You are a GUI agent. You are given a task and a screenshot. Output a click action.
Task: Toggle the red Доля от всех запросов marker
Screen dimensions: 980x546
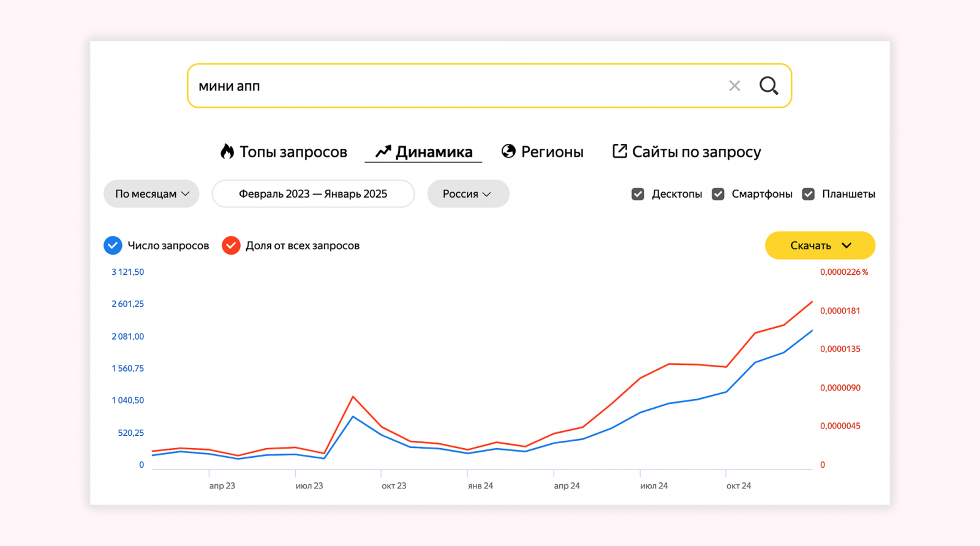point(231,245)
